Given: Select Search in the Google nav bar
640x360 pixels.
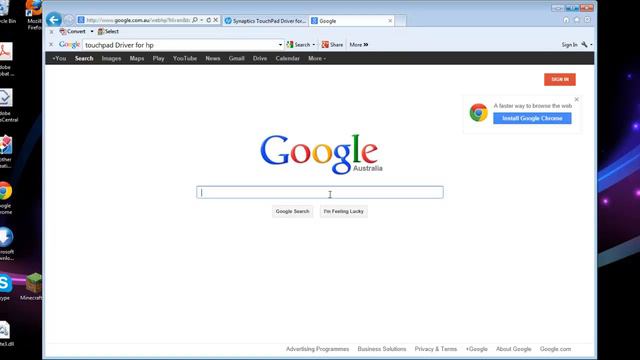Looking at the screenshot, I should click(84, 58).
